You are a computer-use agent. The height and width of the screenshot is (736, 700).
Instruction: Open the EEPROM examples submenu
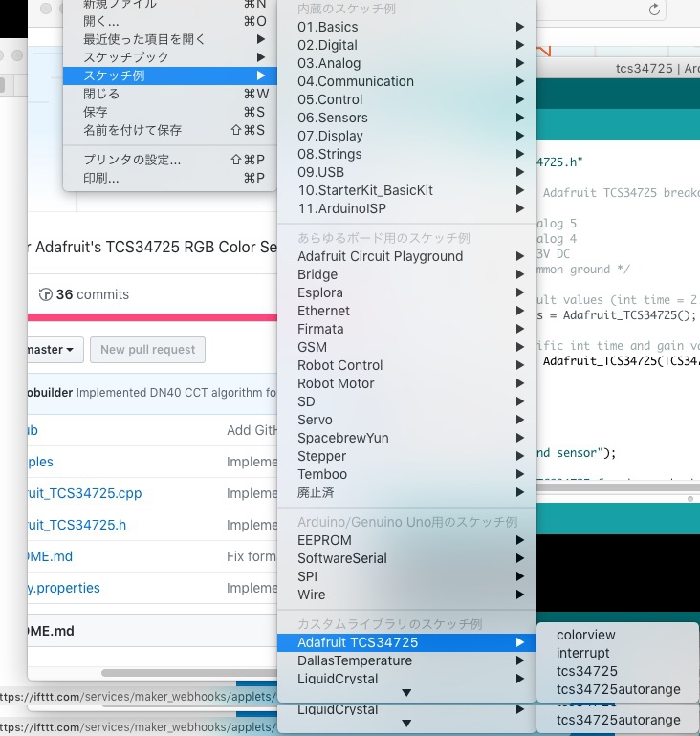[x=406, y=540]
